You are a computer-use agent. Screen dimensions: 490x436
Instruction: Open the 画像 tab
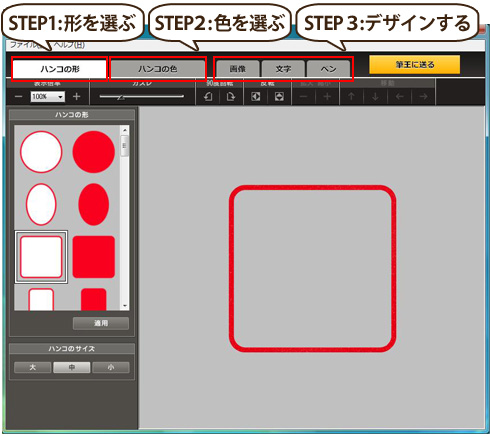238,69
